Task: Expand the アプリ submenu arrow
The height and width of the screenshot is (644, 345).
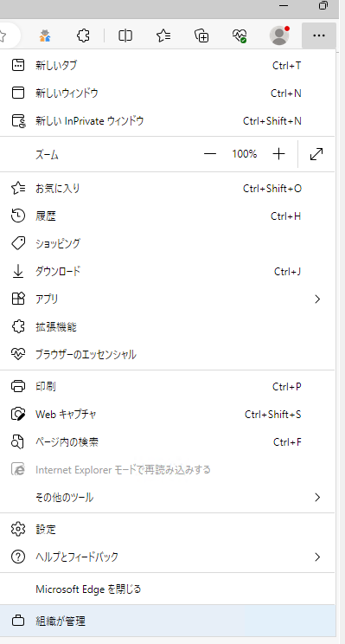Action: pyautogui.click(x=316, y=299)
